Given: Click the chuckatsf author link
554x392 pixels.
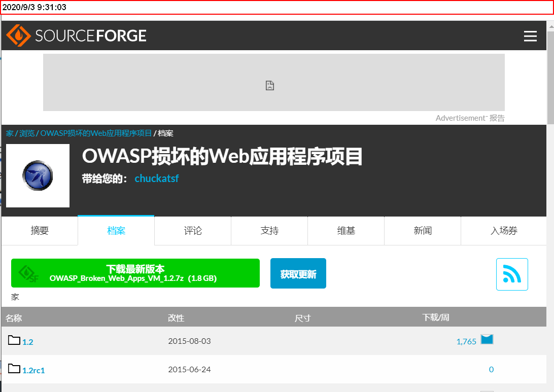Looking at the screenshot, I should (x=157, y=179).
